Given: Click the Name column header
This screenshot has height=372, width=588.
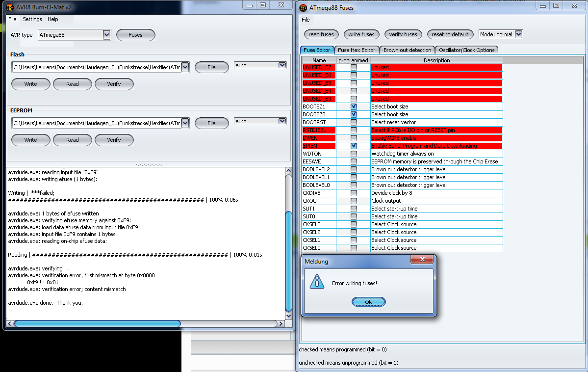Looking at the screenshot, I should (319, 60).
